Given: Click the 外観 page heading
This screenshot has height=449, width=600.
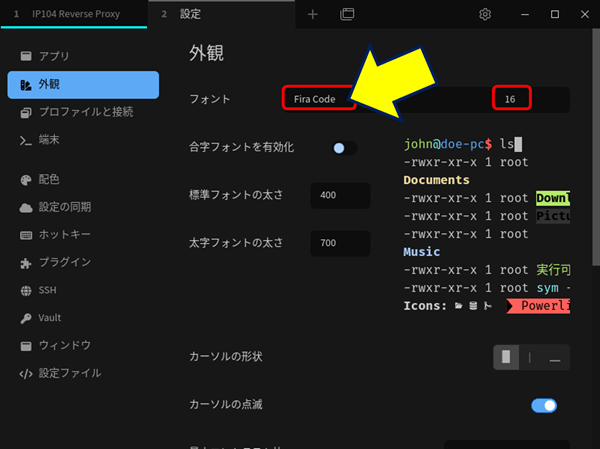Looking at the screenshot, I should point(206,53).
